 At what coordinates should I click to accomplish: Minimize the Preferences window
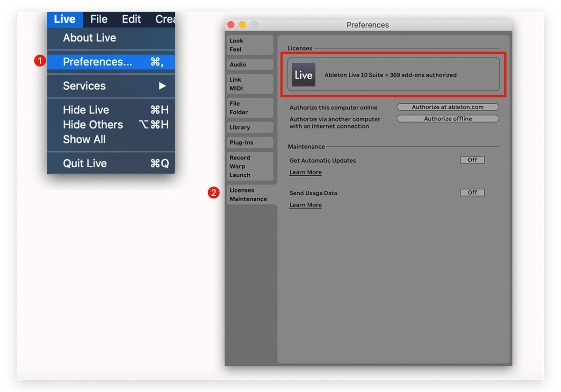tap(242, 25)
